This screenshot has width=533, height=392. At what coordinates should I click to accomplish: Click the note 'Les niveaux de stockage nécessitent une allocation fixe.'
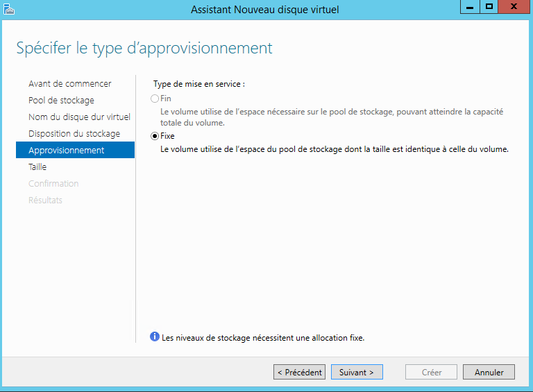[x=263, y=338]
